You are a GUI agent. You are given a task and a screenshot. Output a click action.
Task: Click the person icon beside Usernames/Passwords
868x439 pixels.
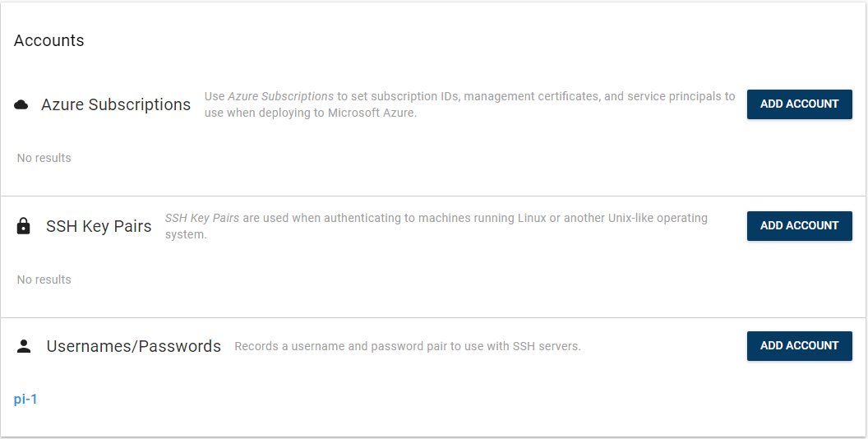pos(24,346)
